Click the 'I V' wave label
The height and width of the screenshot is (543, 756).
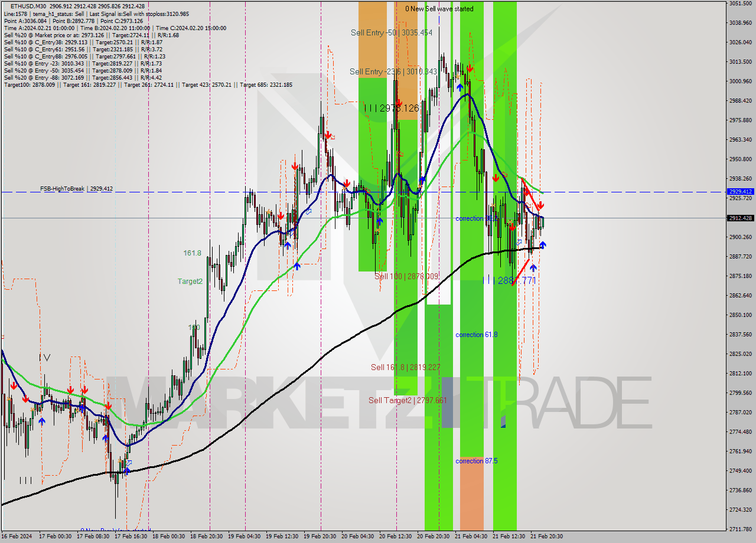point(45,357)
